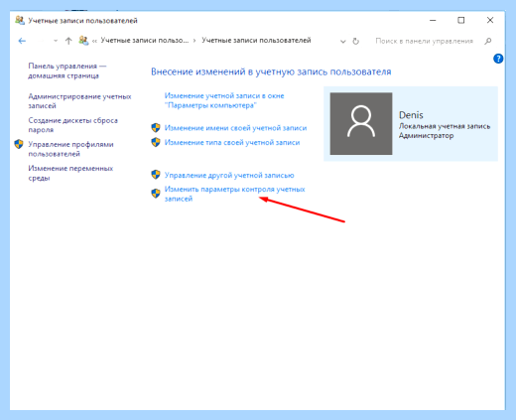Select breadcrumb 'Учетные записи пользователей'
This screenshot has height=420, width=516.
pyautogui.click(x=256, y=41)
